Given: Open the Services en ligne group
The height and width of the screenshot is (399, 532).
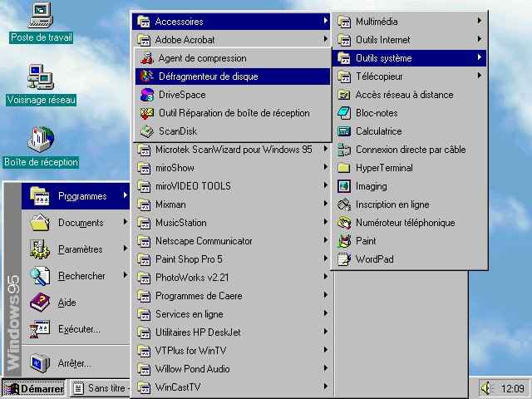Looking at the screenshot, I should pos(231,314).
